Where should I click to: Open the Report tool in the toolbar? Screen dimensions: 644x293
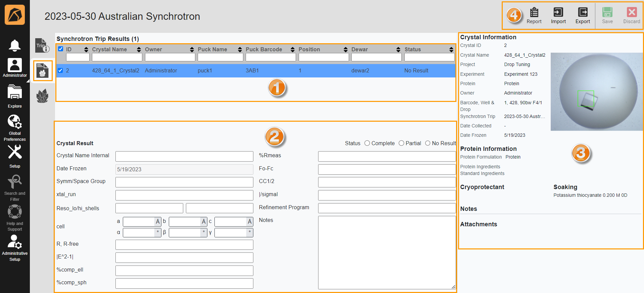(x=534, y=16)
